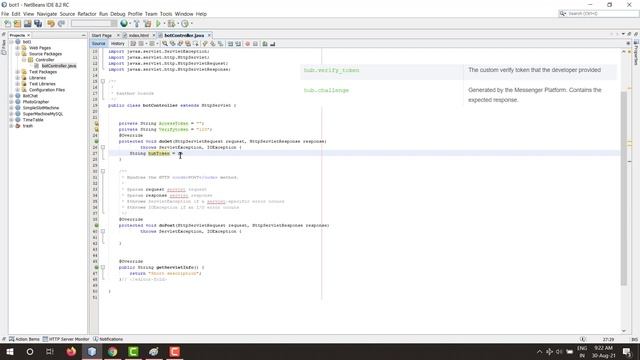Click the globe browser selection icon
Screen dimensions: 640x360
[x=124, y=24]
